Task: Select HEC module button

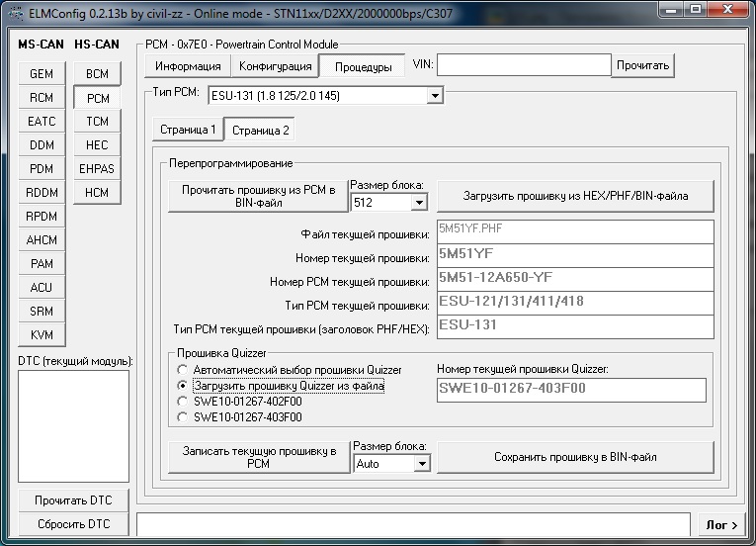Action: [97, 144]
